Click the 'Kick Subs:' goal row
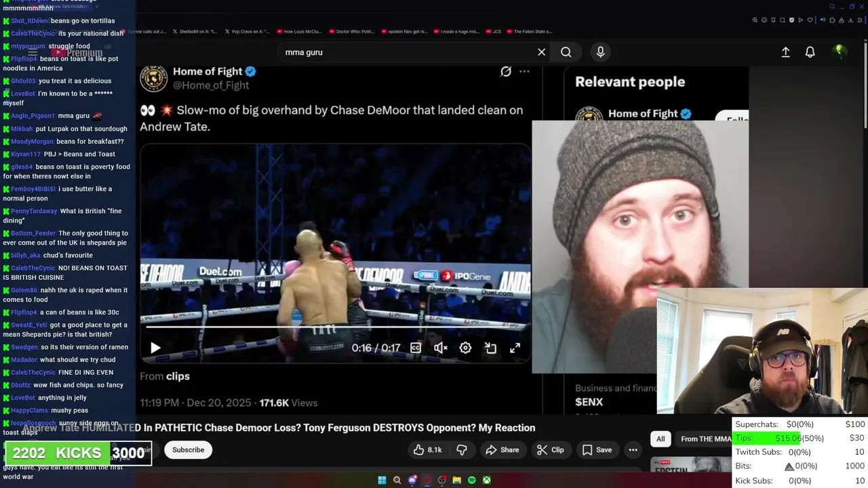The height and width of the screenshot is (488, 868). (x=800, y=481)
